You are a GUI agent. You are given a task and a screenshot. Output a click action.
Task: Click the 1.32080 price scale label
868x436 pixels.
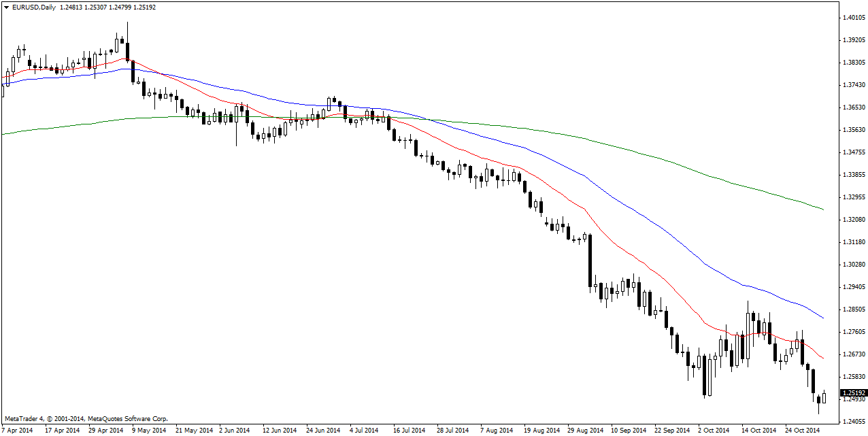[x=853, y=220]
